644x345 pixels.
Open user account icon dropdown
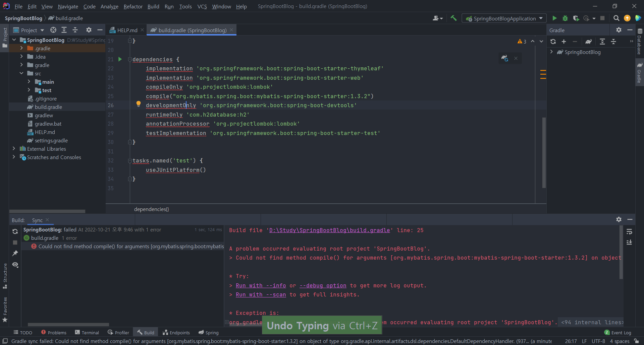click(438, 18)
